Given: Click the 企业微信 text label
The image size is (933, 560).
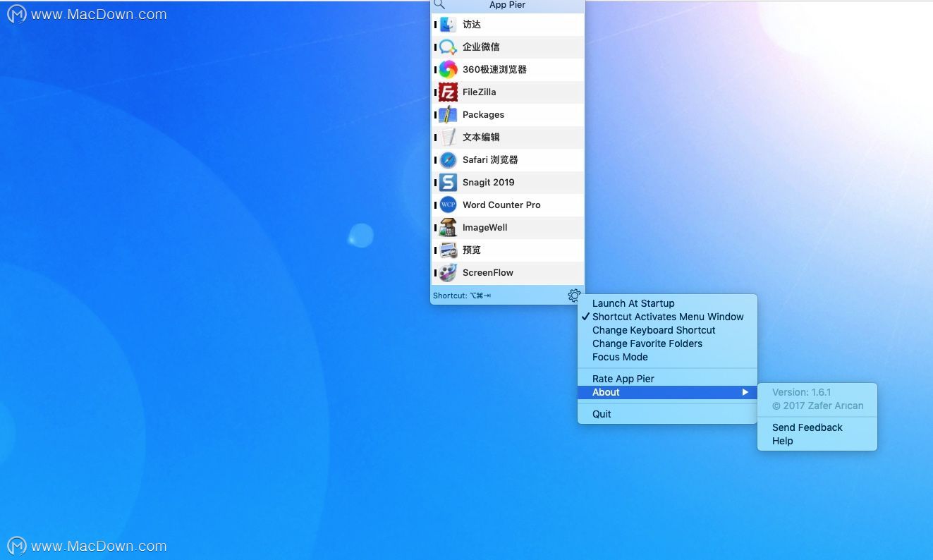Looking at the screenshot, I should tap(481, 47).
